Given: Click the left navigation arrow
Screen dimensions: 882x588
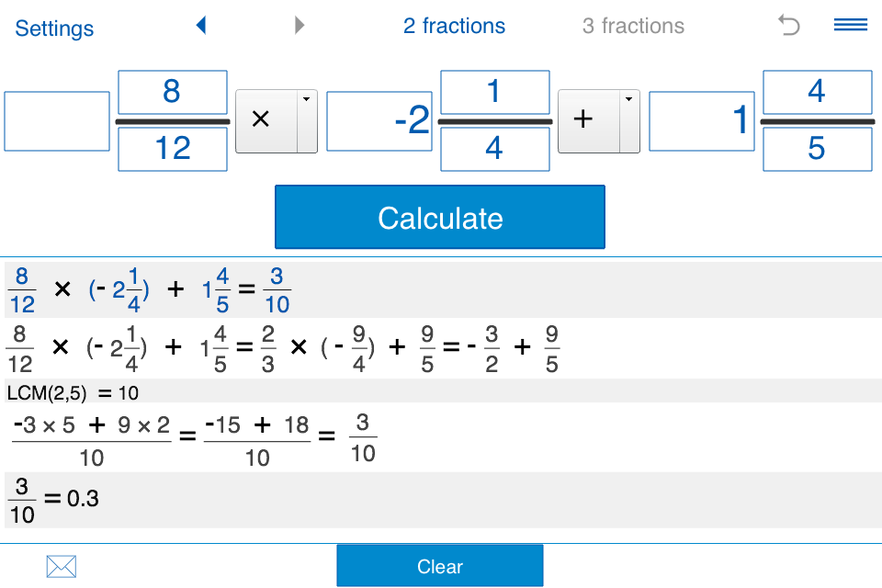Looking at the screenshot, I should [x=201, y=25].
